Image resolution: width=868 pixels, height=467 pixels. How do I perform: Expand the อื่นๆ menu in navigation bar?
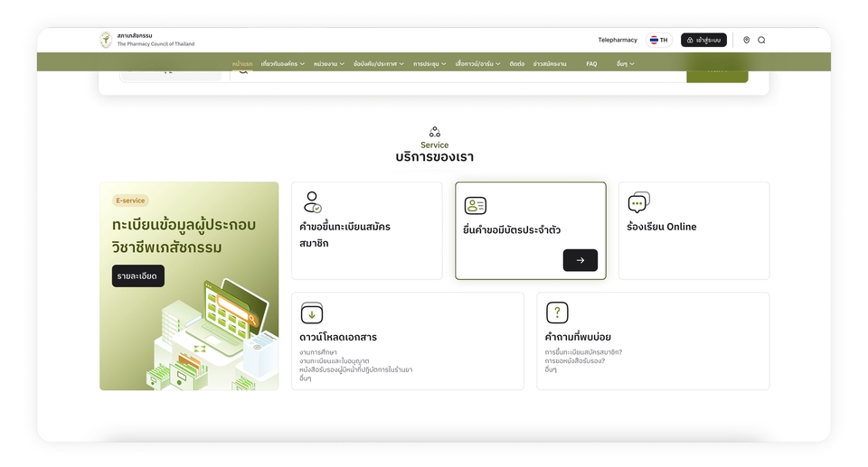[x=625, y=64]
